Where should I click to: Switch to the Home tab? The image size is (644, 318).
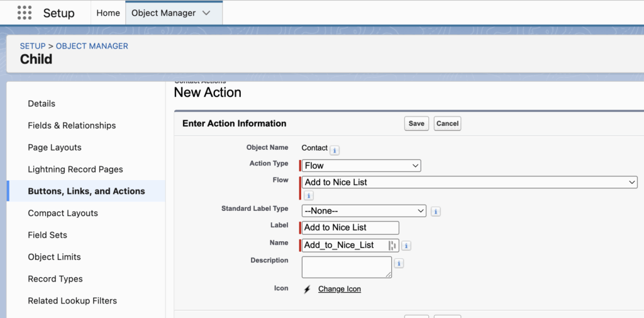(108, 13)
